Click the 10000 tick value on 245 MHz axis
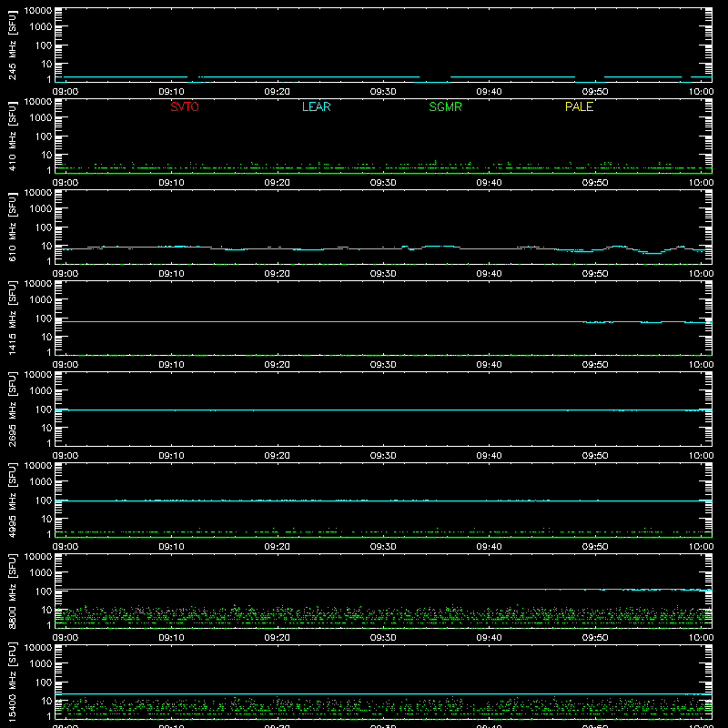Image resolution: width=728 pixels, height=728 pixels. (38, 11)
